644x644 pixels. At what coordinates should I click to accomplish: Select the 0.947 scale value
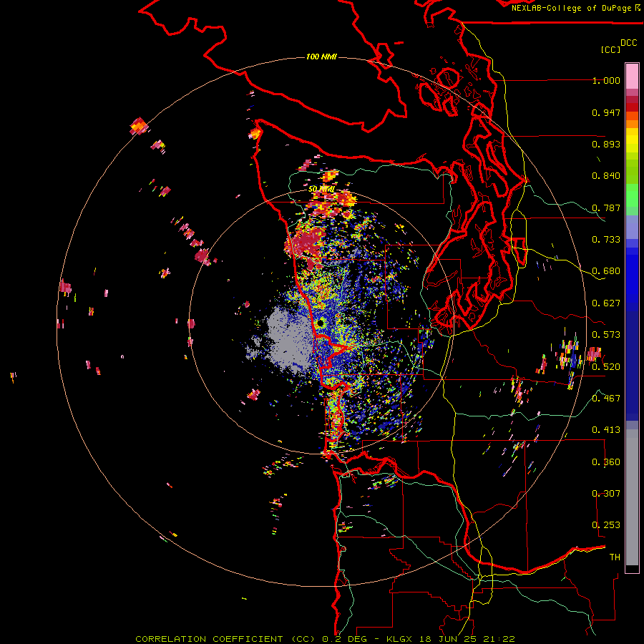pos(606,112)
